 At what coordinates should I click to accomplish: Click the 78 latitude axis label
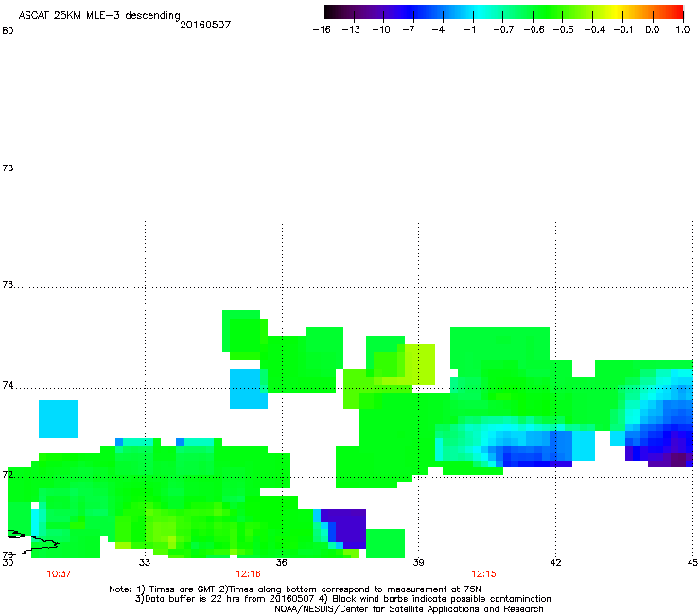coord(8,167)
